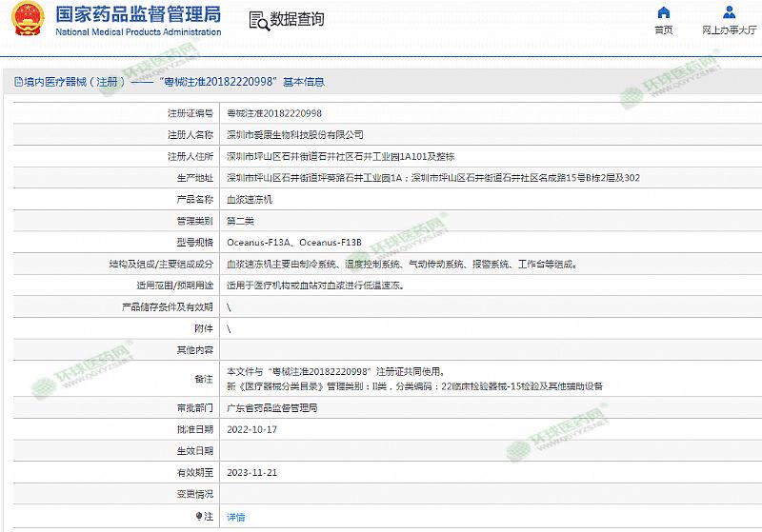
Task: Click the 网上办事大厅 person icon
Action: 730,12
